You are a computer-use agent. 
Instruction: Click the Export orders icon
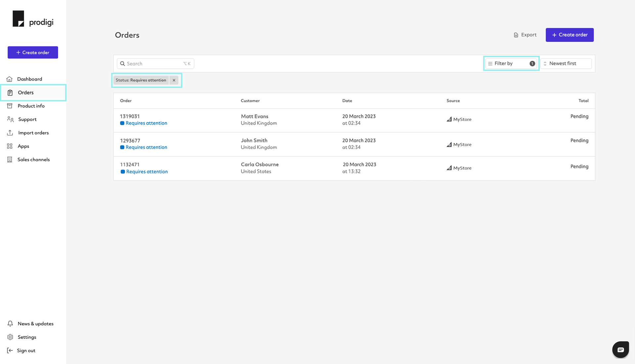pyautogui.click(x=516, y=34)
